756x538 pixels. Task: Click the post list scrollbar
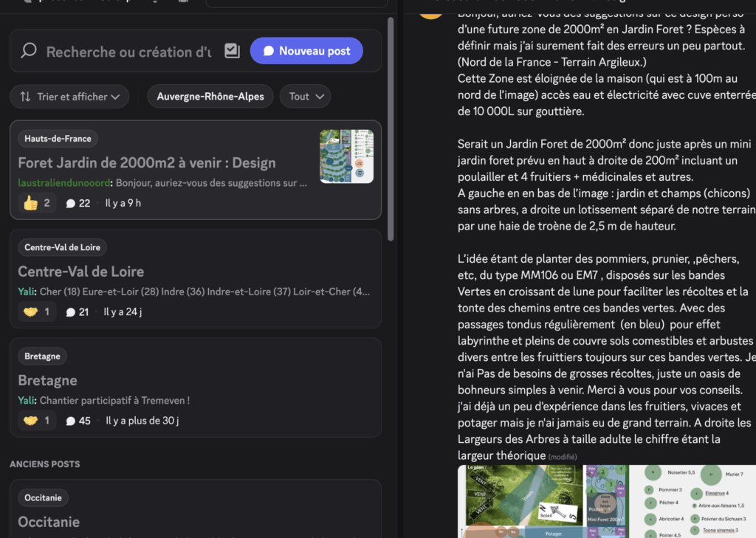391,129
